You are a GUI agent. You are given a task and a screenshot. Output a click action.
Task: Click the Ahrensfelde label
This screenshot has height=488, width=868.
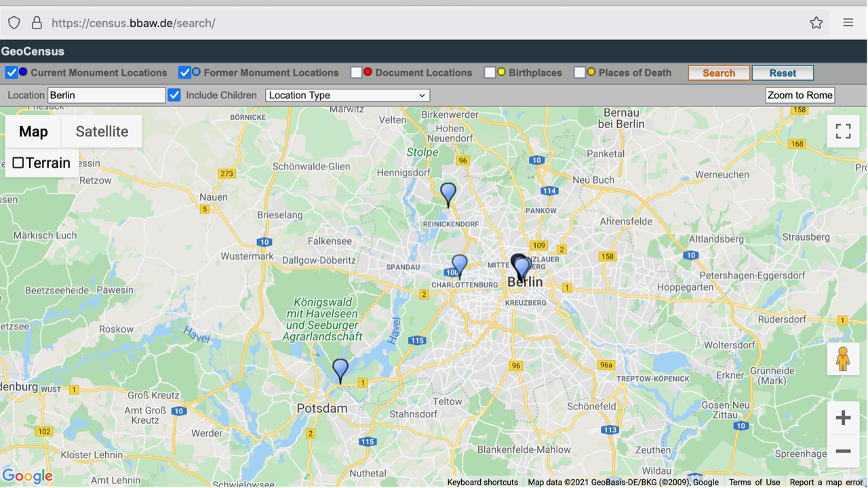(x=626, y=221)
